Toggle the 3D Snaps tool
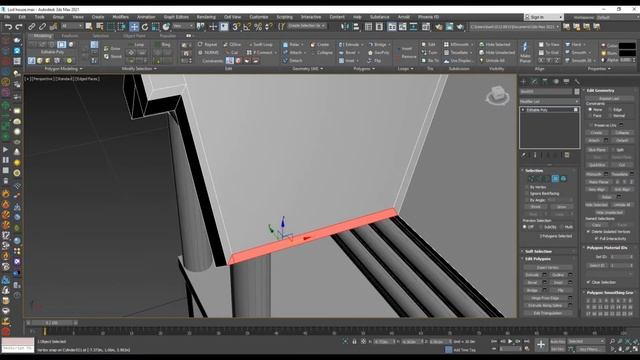 [236, 27]
